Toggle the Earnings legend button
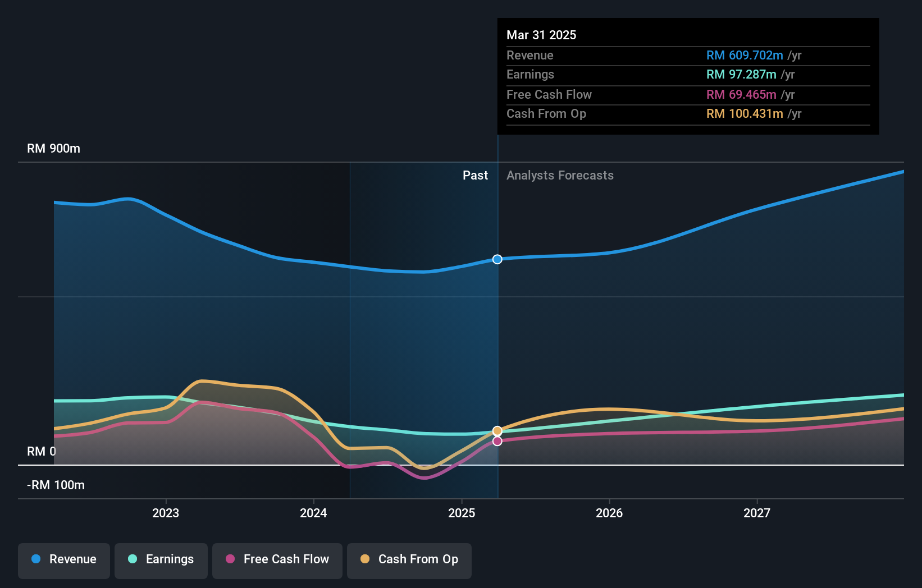The width and height of the screenshot is (922, 588). click(161, 561)
